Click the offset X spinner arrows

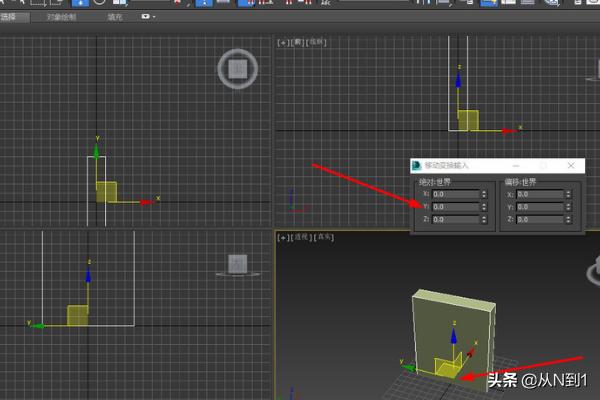coord(569,194)
